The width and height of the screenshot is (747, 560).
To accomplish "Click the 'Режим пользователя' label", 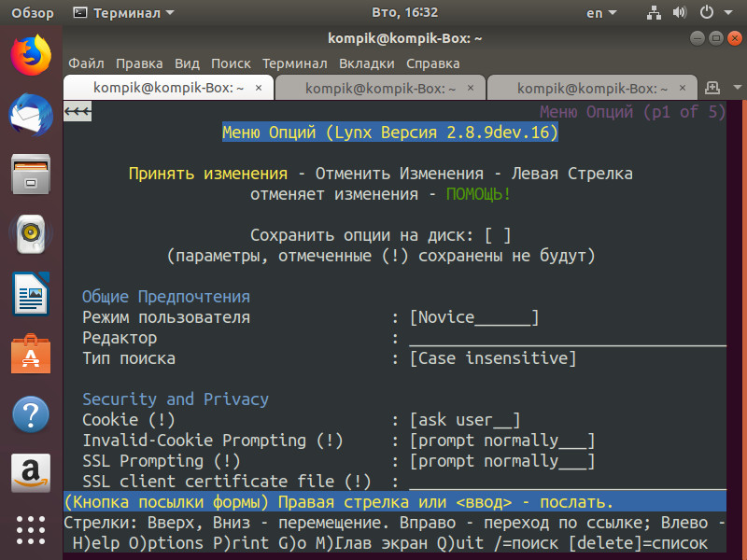I will click(x=166, y=317).
